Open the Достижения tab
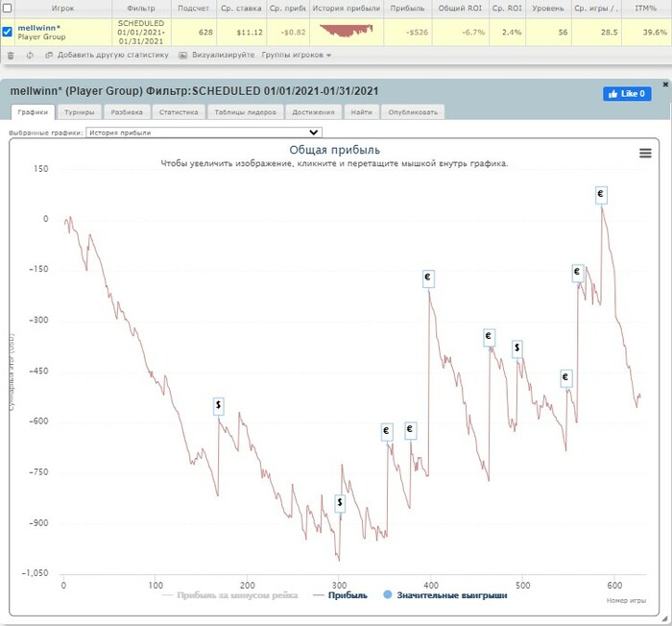 (313, 112)
